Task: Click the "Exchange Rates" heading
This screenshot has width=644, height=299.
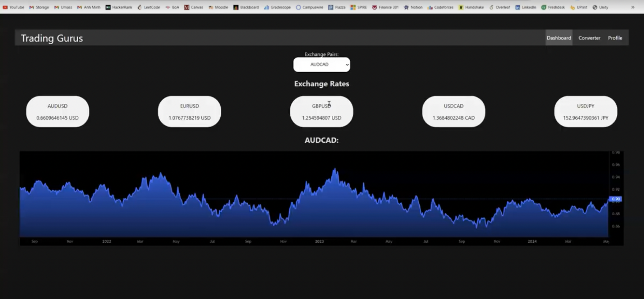Action: point(322,84)
